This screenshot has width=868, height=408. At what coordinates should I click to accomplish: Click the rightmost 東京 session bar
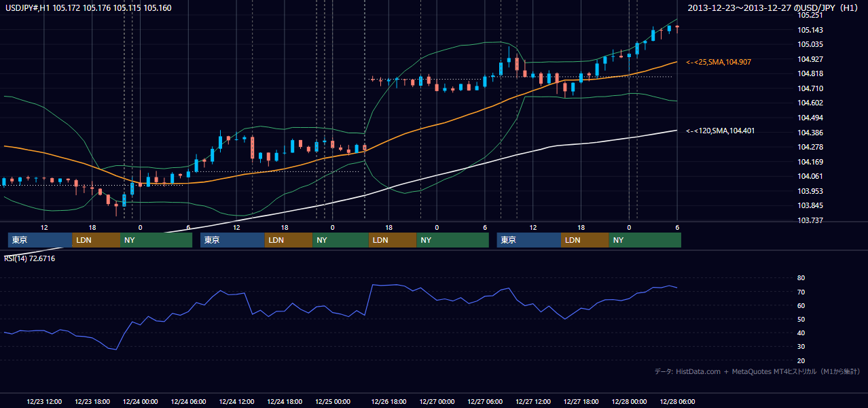[x=529, y=240]
